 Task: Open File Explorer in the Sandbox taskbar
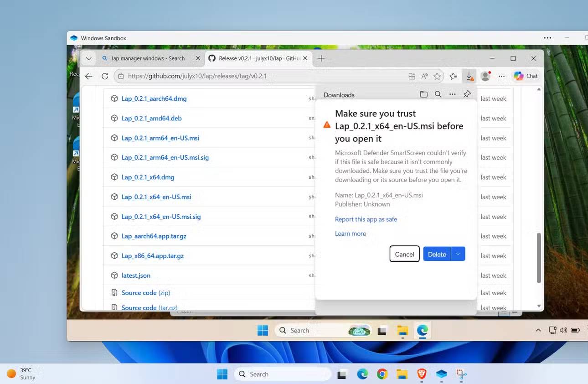point(402,331)
